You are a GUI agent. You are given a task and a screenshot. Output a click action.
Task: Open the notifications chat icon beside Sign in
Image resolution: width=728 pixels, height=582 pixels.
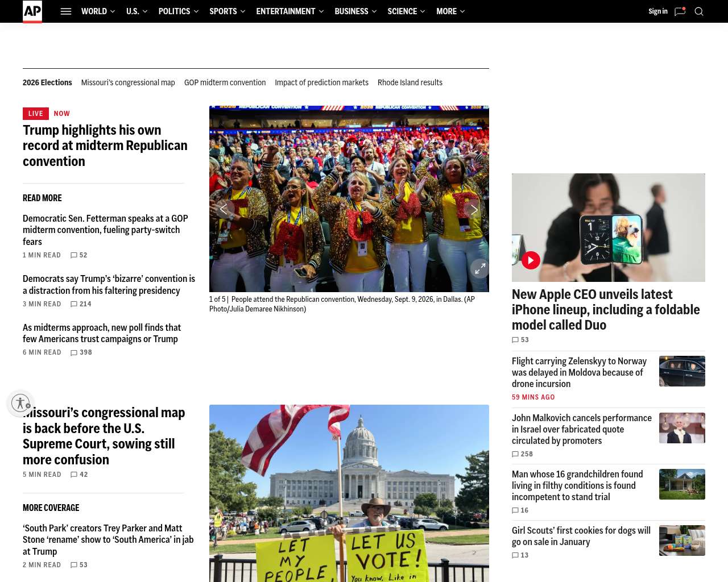point(680,11)
